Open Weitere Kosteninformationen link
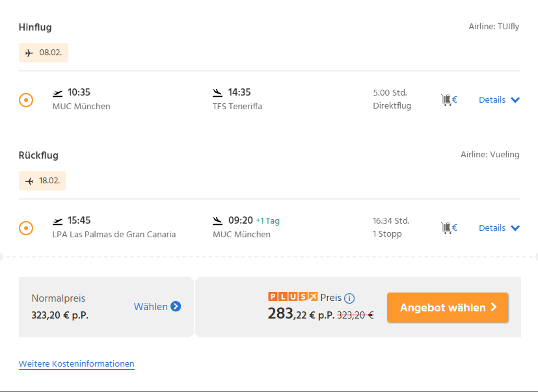The height and width of the screenshot is (392, 538). click(76, 364)
